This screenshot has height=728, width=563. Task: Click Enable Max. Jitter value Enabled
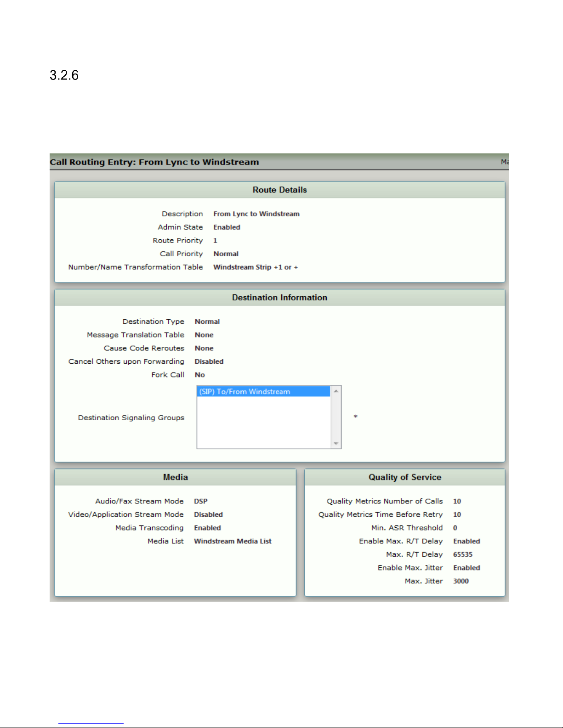[x=466, y=568]
